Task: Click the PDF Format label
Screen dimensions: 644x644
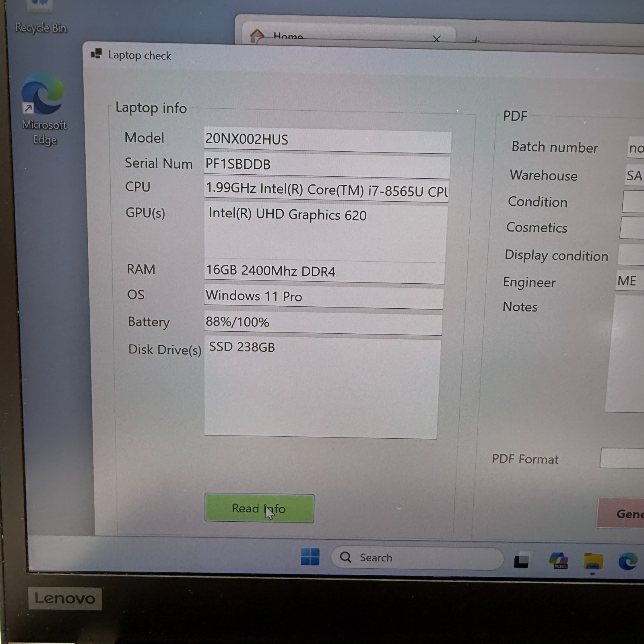Action: 525,459
